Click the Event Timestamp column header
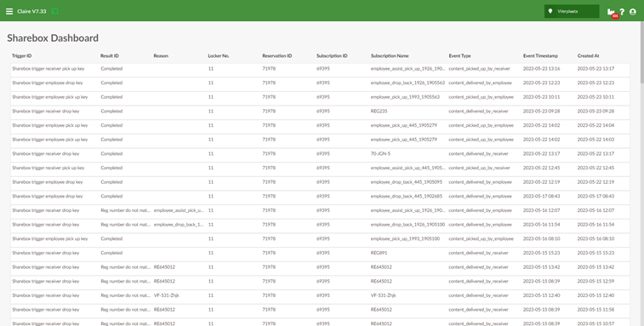Viewport: 644px width, 326px height. (x=540, y=56)
